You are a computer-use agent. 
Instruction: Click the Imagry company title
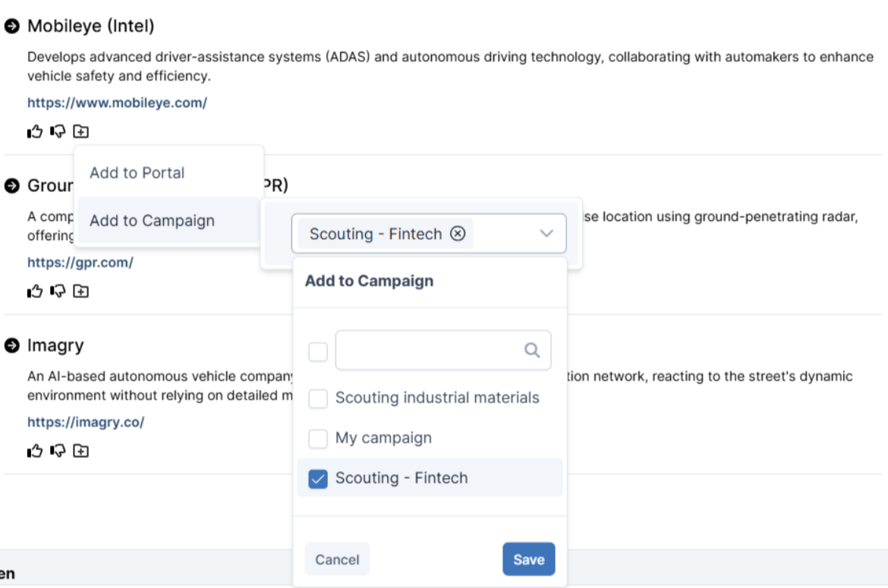pos(55,345)
